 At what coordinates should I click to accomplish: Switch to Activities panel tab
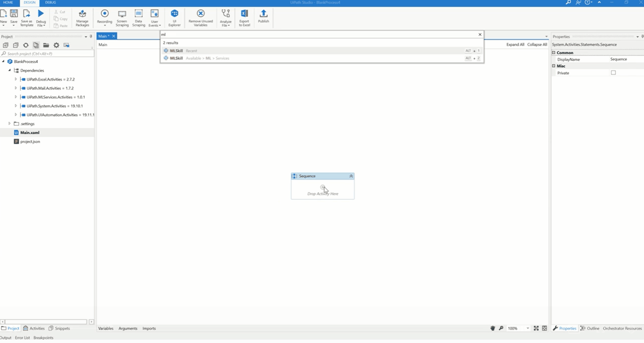[x=34, y=328]
